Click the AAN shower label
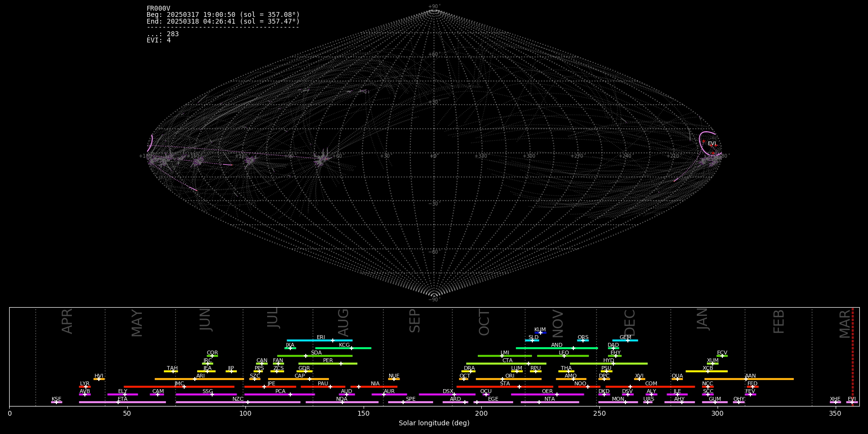The image size is (868, 434). point(750,376)
